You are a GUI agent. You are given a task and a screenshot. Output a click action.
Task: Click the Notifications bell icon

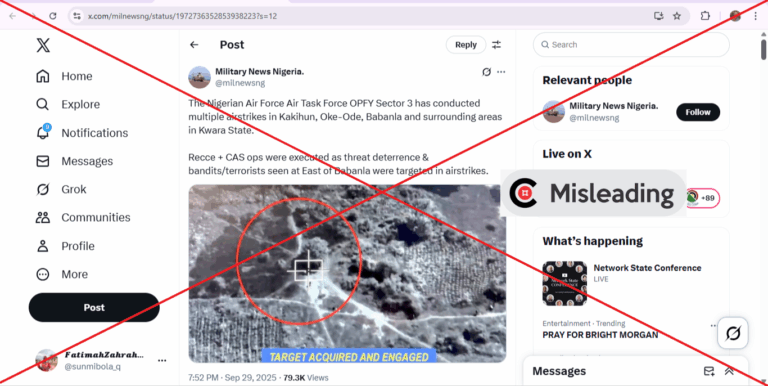43,133
